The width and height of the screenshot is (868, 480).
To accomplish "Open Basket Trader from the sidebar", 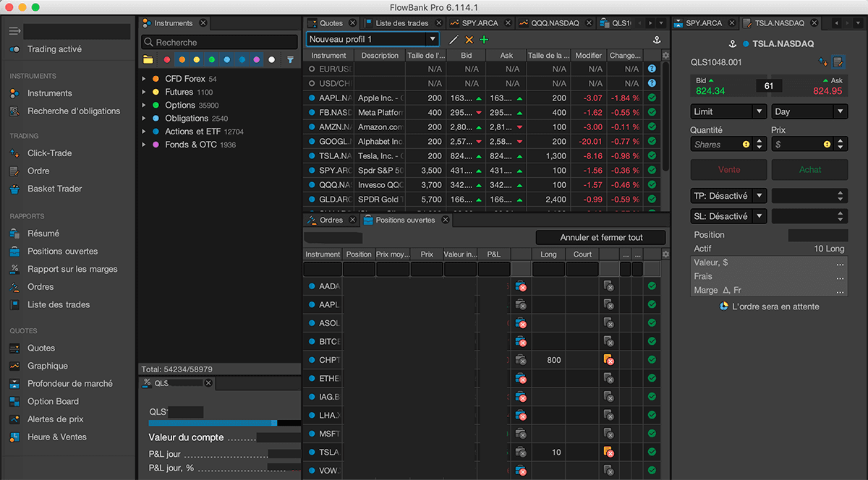I will (x=54, y=189).
